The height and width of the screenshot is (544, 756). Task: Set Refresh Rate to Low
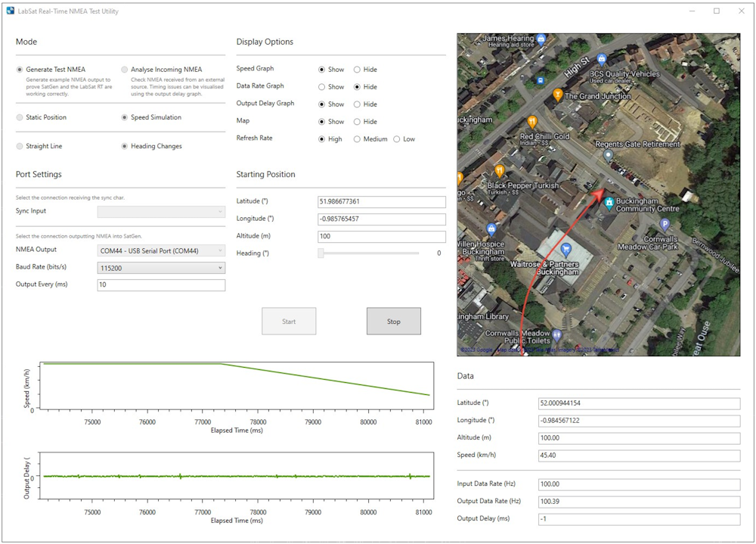396,139
